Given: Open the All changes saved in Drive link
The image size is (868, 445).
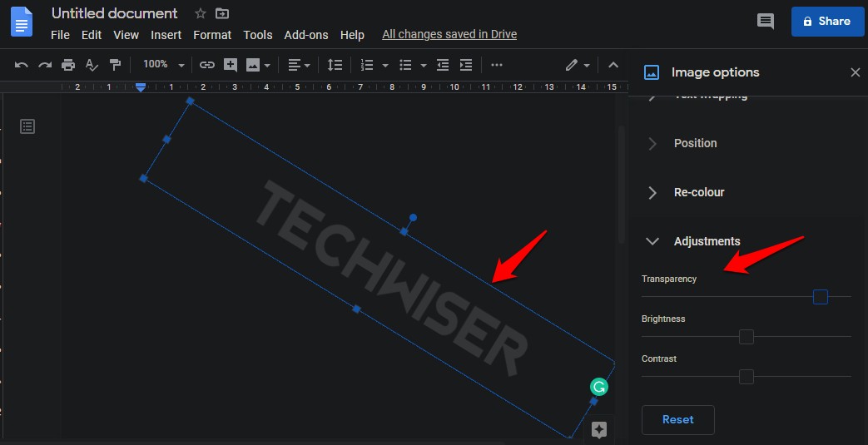Looking at the screenshot, I should 449,34.
